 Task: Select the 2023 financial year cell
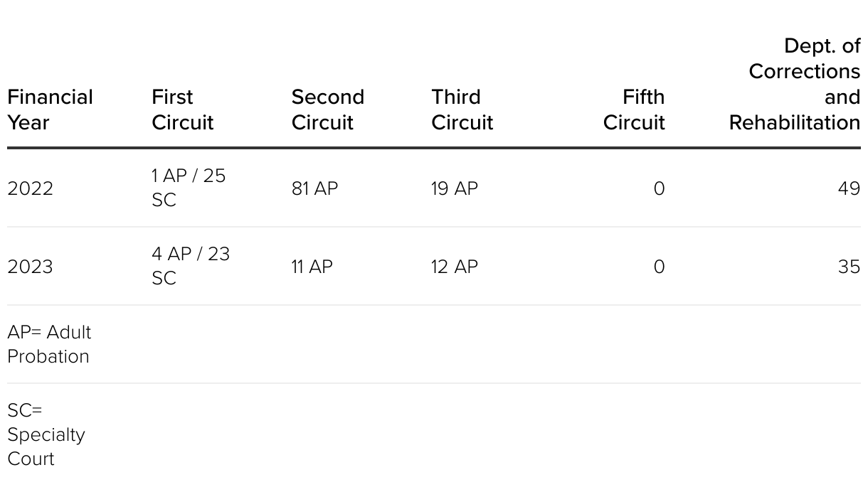click(30, 267)
